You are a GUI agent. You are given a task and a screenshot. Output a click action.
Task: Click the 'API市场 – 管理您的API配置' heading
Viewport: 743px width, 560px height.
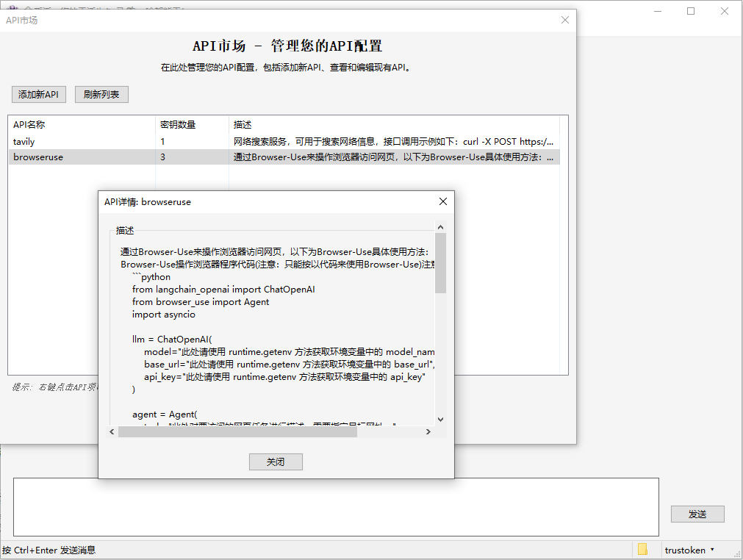click(x=287, y=46)
